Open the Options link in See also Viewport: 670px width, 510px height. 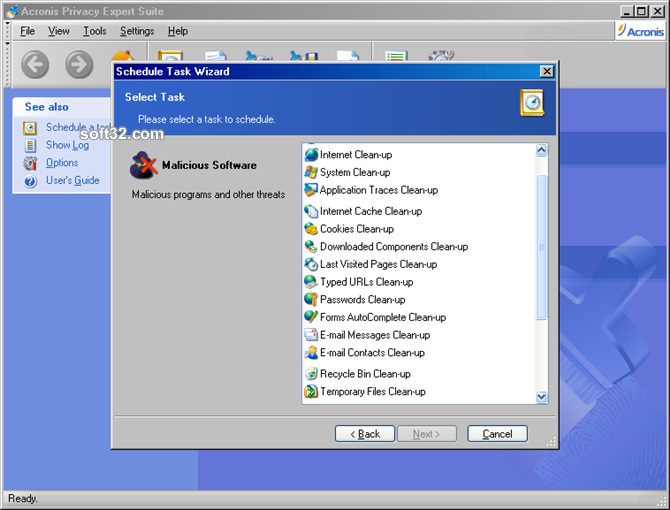click(x=62, y=163)
